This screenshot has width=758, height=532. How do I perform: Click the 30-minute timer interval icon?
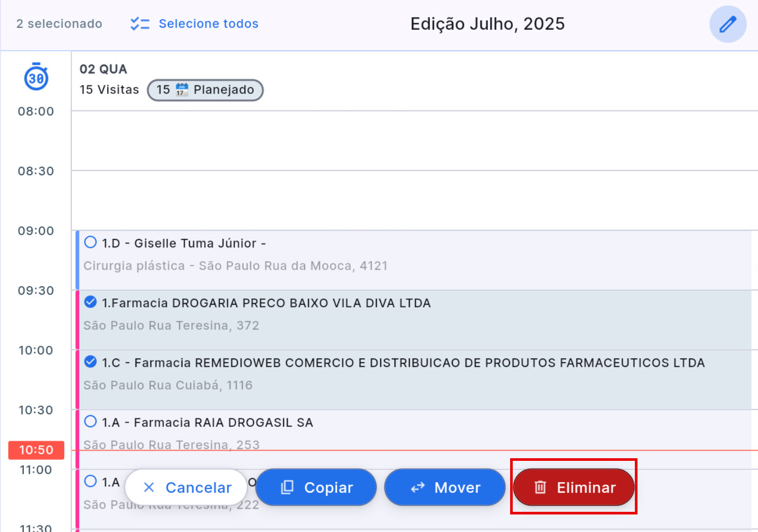(x=36, y=78)
